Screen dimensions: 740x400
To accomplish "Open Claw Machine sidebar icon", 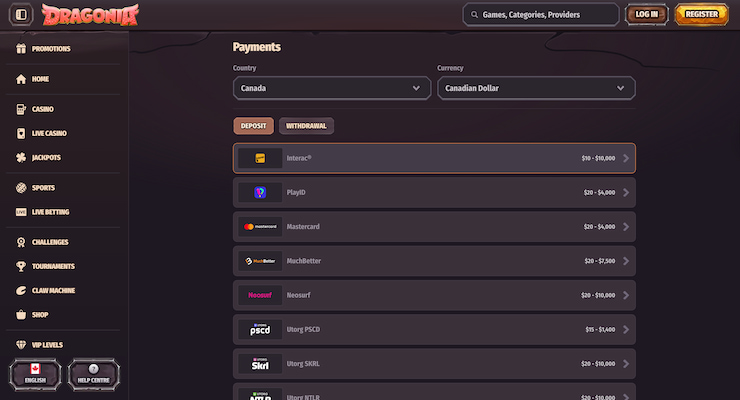I will click(21, 290).
